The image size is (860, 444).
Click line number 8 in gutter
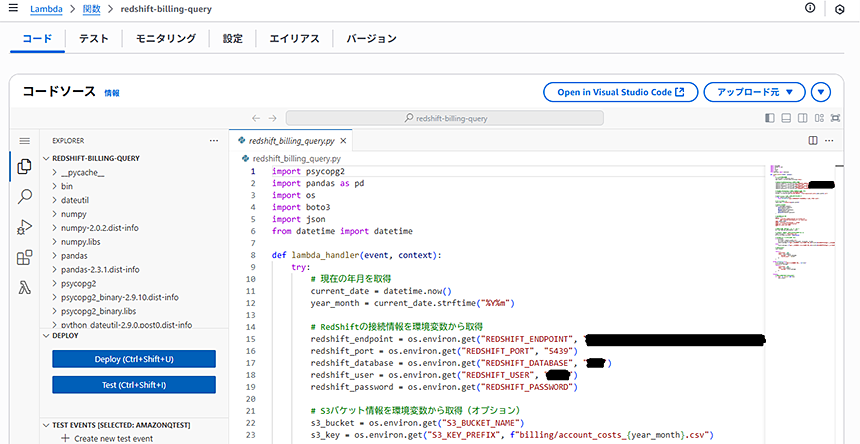click(x=253, y=255)
